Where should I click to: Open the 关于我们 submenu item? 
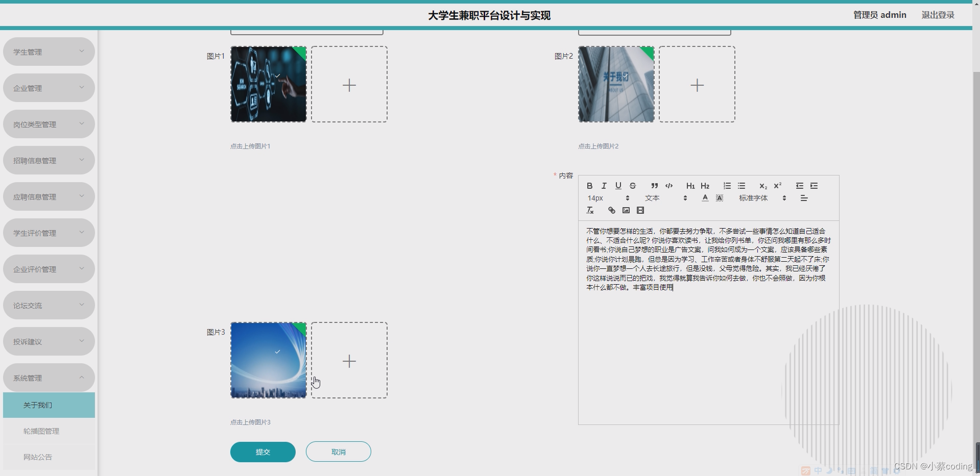[49, 405]
